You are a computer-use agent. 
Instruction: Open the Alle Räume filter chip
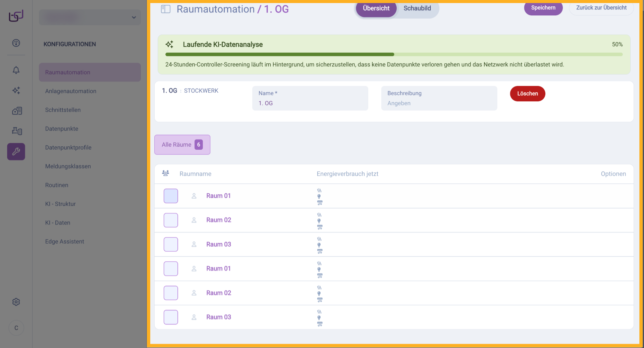pos(182,145)
